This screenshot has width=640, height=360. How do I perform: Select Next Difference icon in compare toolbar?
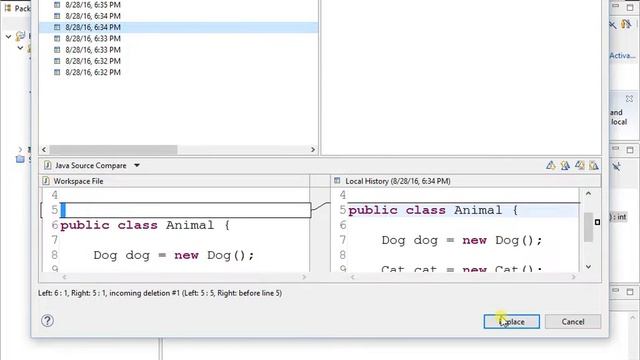tap(551, 165)
